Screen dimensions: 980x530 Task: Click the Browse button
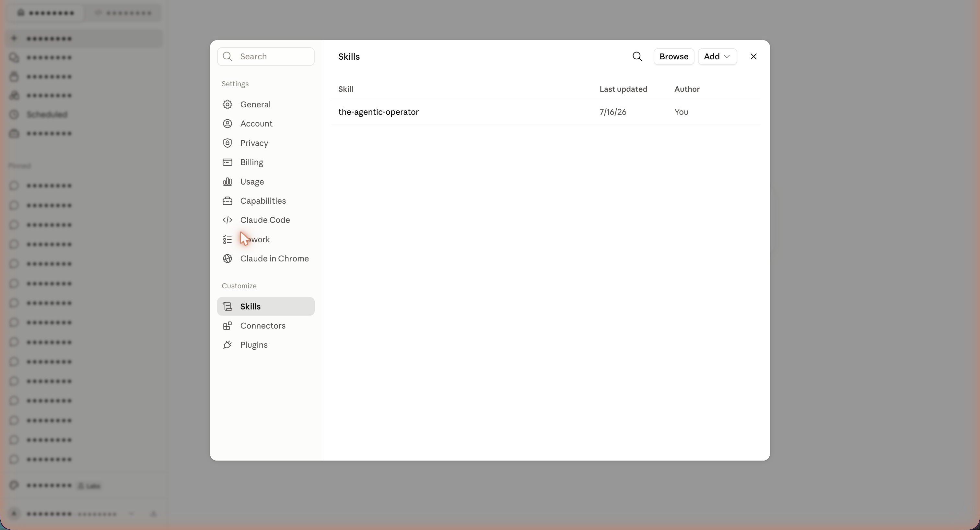(674, 56)
